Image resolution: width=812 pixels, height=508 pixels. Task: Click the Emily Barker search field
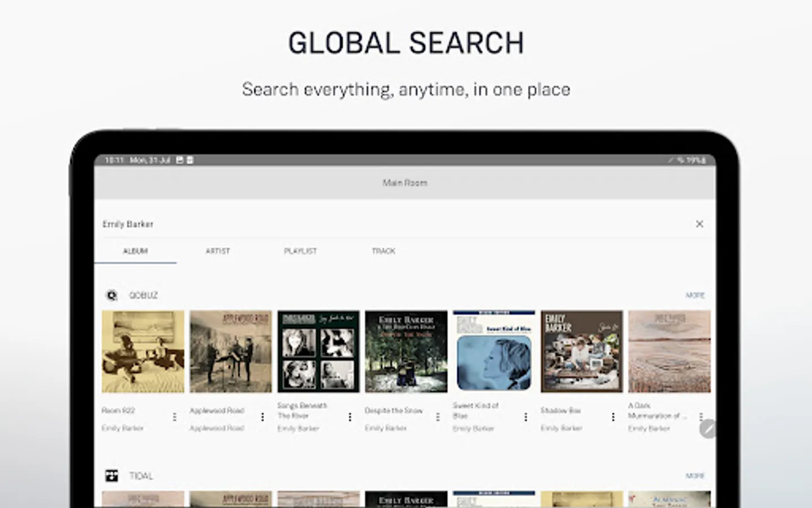point(395,224)
